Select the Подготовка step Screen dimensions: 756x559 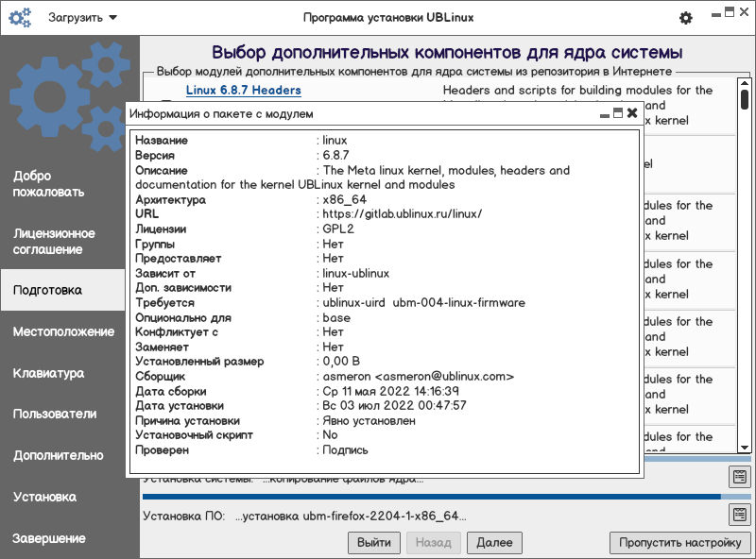click(x=62, y=290)
